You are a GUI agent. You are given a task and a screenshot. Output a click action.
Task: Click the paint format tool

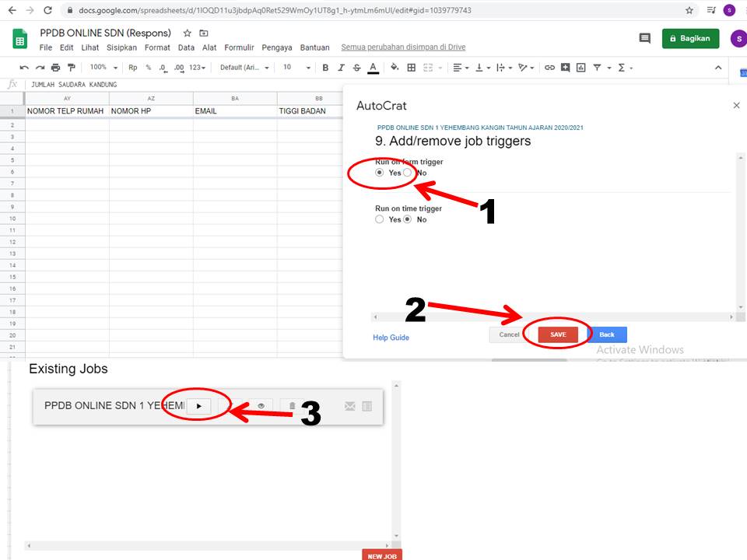click(72, 68)
